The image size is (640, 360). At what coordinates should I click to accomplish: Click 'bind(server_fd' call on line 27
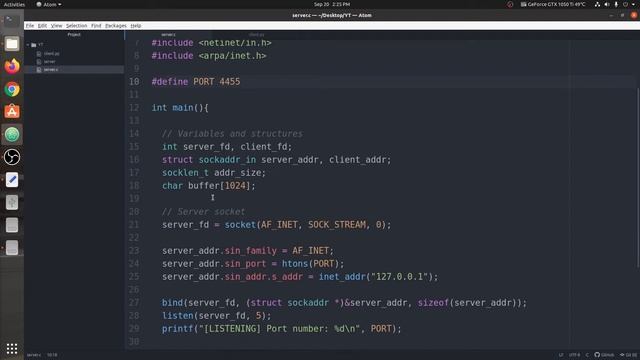tap(198, 303)
